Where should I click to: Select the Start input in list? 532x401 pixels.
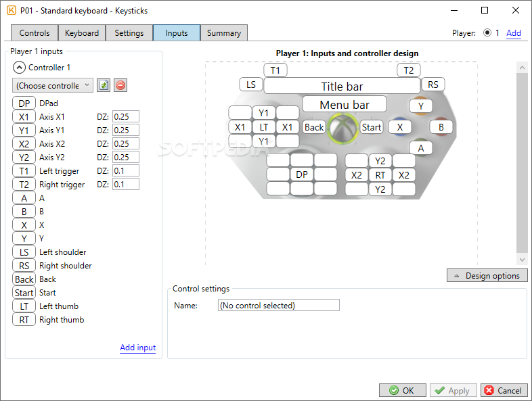coord(24,293)
